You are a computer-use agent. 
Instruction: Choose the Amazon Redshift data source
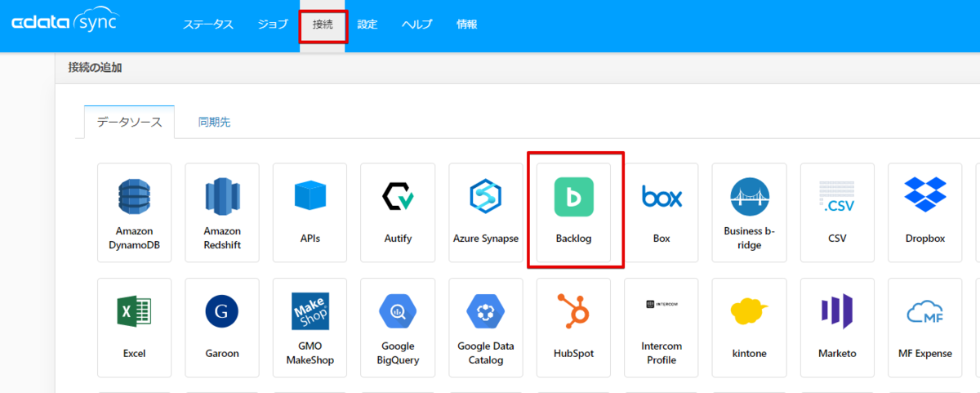click(x=222, y=212)
